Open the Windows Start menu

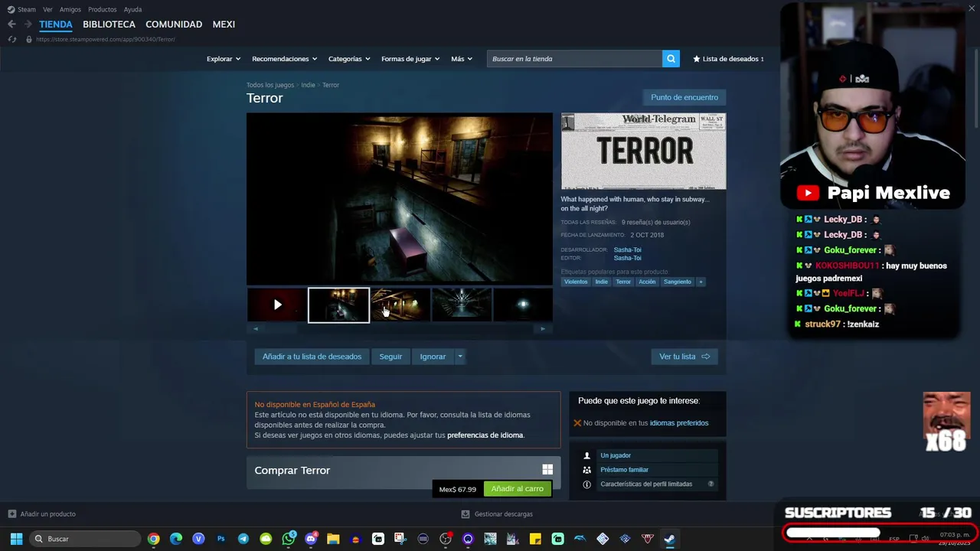[x=16, y=539]
